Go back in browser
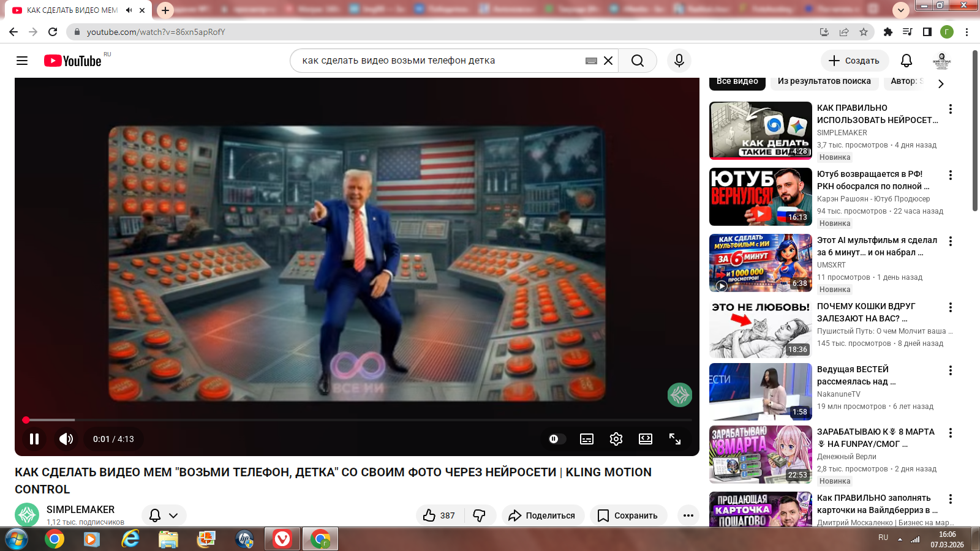This screenshot has height=551, width=980. click(x=13, y=32)
